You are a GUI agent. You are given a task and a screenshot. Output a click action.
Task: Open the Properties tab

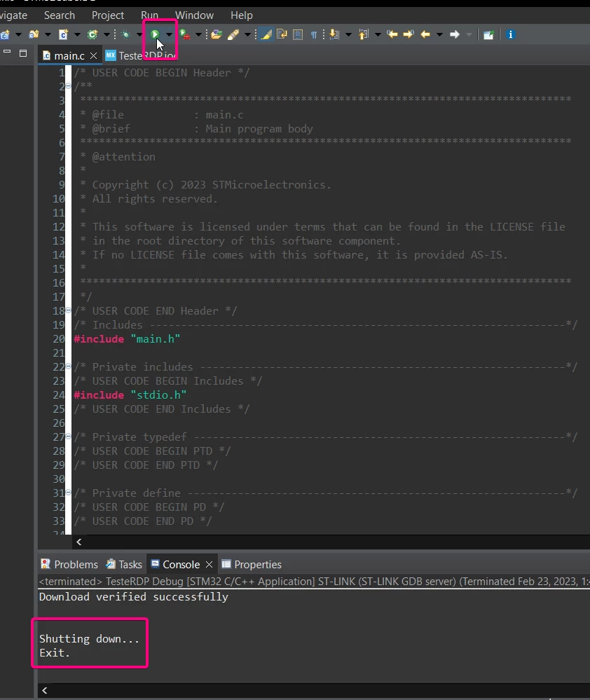tap(252, 564)
